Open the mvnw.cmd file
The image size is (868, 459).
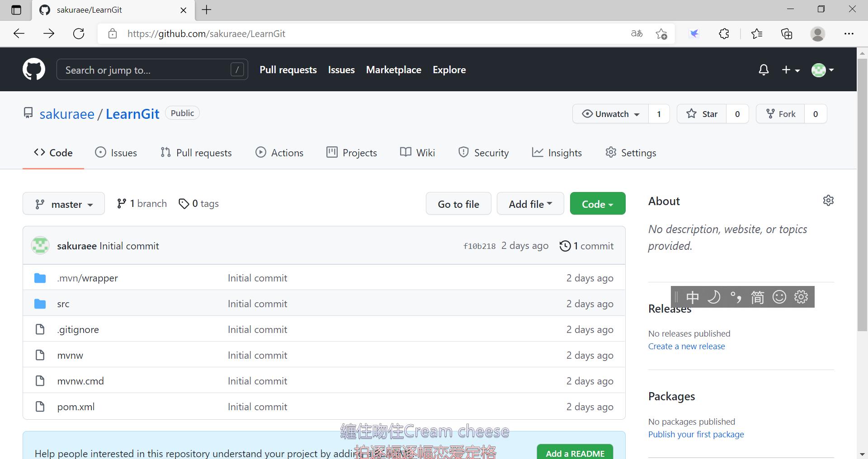coord(80,381)
